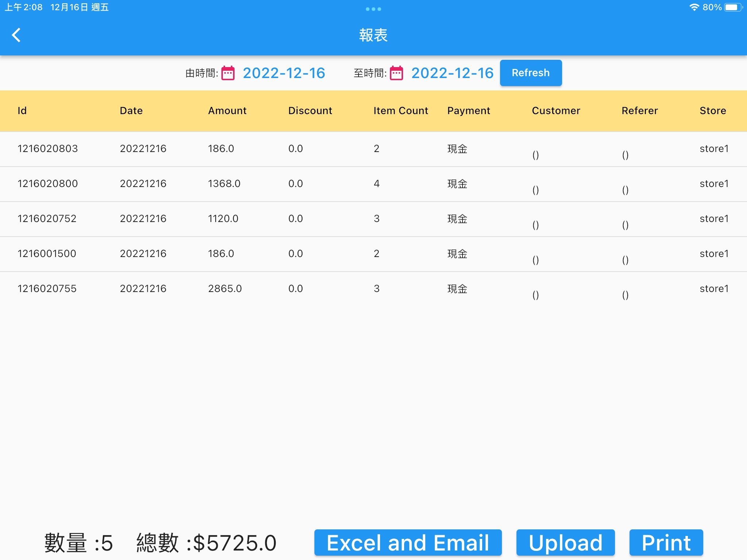Tap the three-dot multitasking indicator
Screen dimensions: 747x560
click(373, 9)
